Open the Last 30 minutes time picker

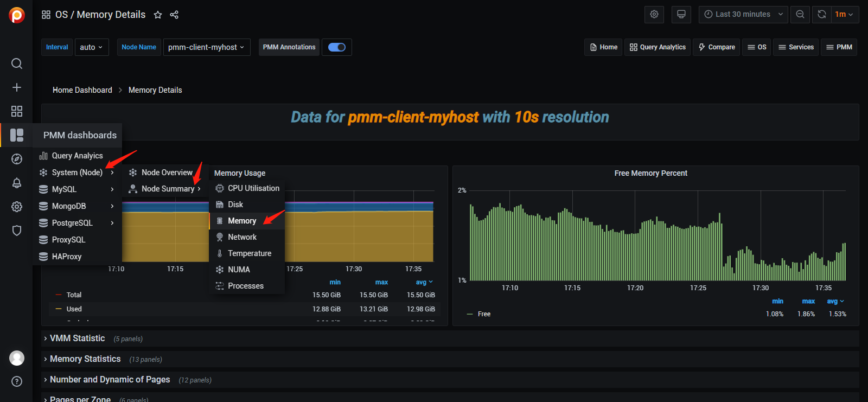(743, 15)
